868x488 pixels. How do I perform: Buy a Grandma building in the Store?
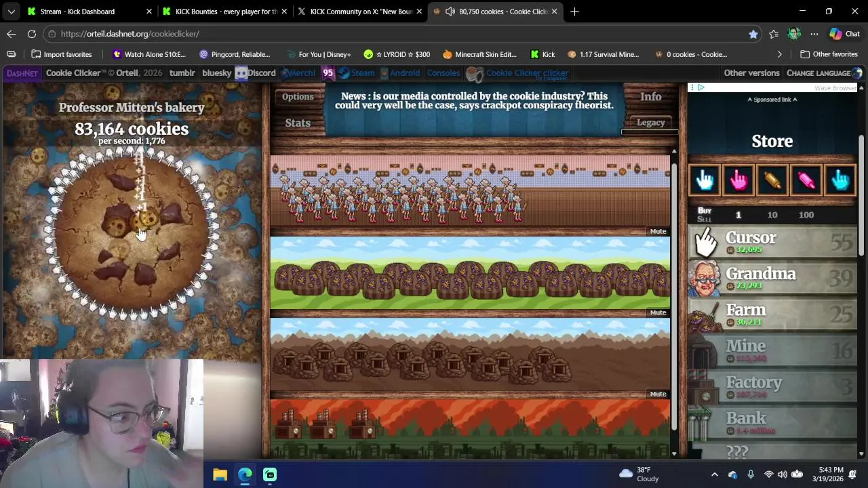click(772, 279)
